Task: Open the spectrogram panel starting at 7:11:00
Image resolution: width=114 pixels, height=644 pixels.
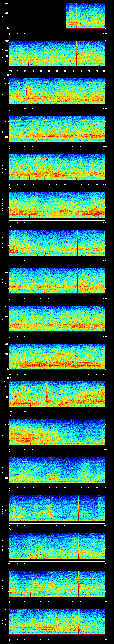Action: pyautogui.click(x=57, y=91)
